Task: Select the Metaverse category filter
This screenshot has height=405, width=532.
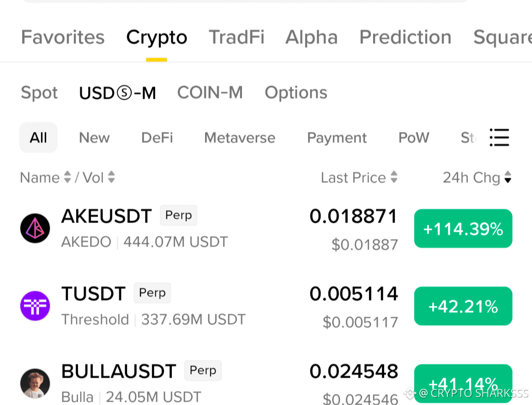Action: tap(240, 138)
